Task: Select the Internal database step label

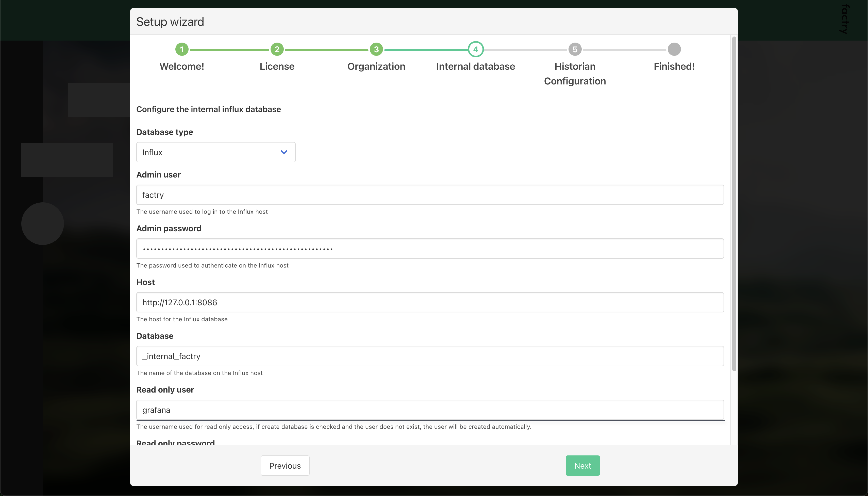Action: [x=475, y=66]
